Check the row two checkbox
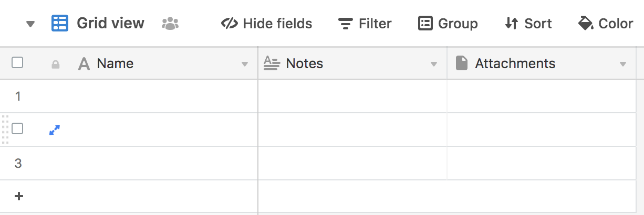Image resolution: width=644 pixels, height=215 pixels. (x=17, y=128)
